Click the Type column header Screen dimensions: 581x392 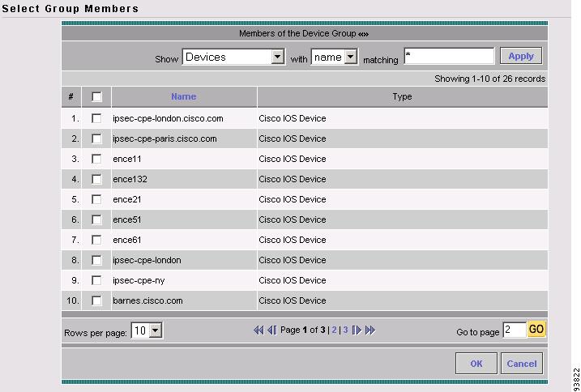(x=402, y=96)
